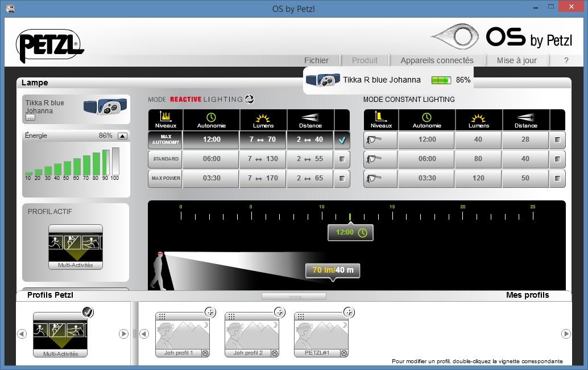This screenshot has height=370, width=588.
Task: Open the Joh profil 2 thumbnail
Action: tap(251, 334)
